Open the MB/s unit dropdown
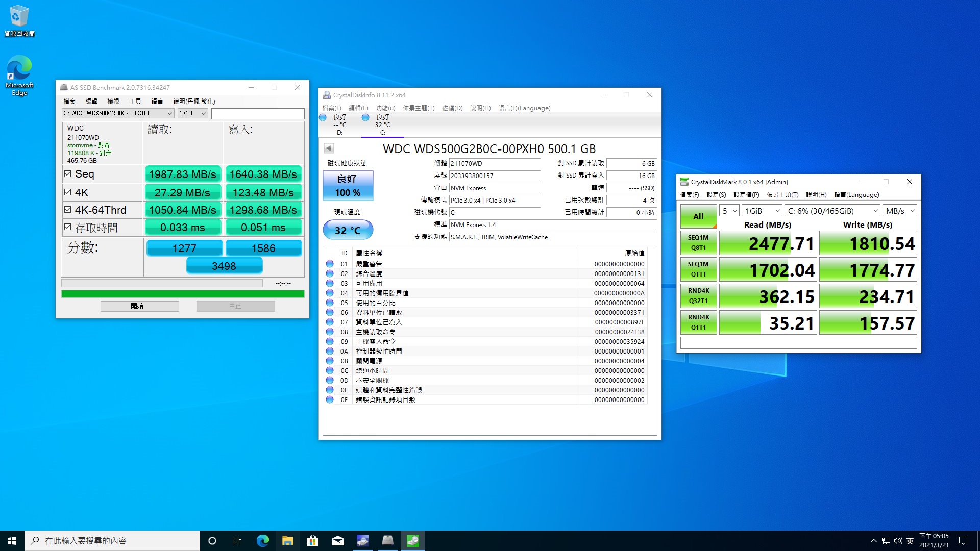The width and height of the screenshot is (980, 551). tap(900, 211)
